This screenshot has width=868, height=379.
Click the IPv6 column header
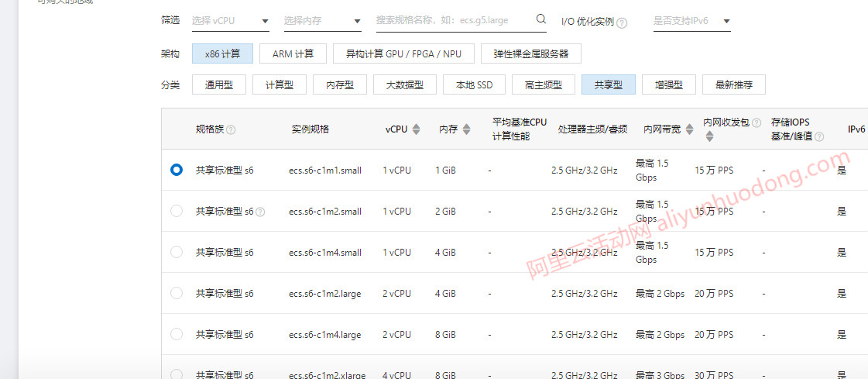tap(856, 129)
